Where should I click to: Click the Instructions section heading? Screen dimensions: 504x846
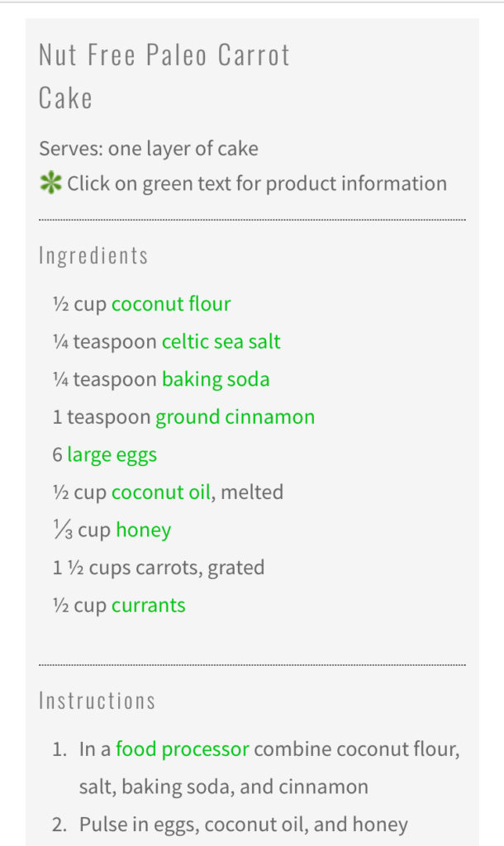(97, 701)
